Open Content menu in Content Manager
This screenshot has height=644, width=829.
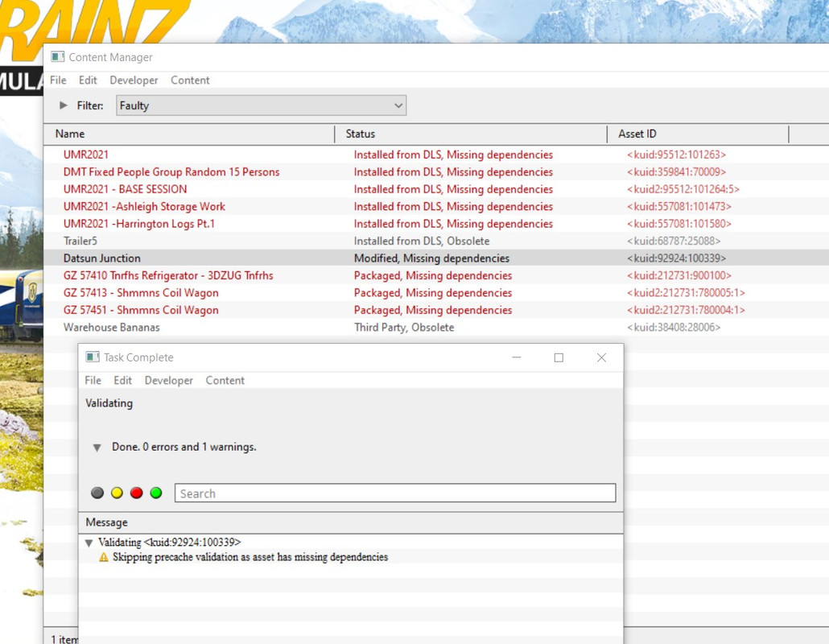coord(190,80)
